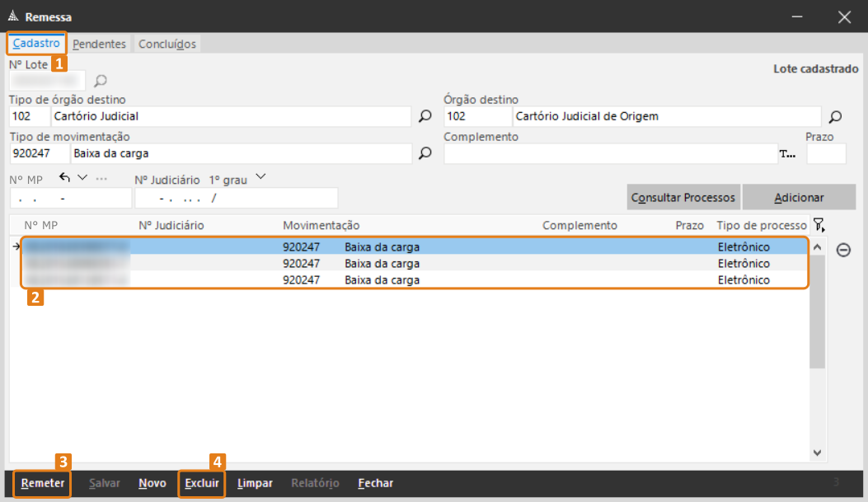Click the vertical scrollbar in process list
This screenshot has height=502, width=868.
(x=817, y=330)
